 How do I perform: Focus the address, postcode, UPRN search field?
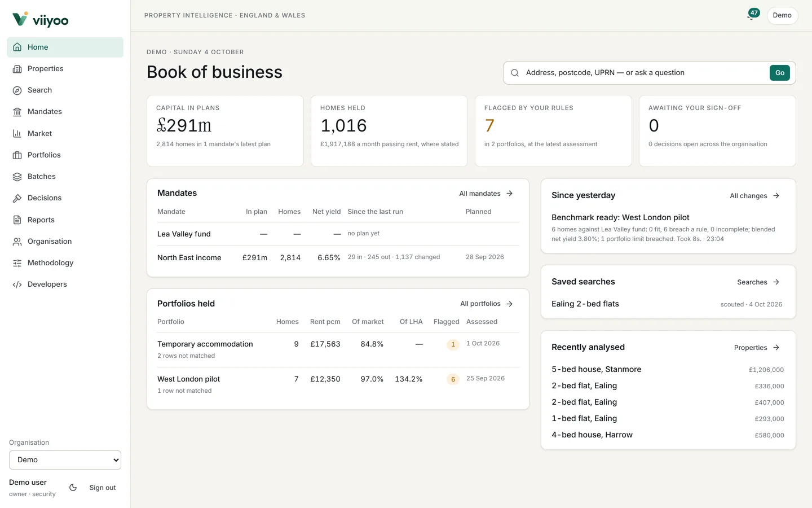point(645,73)
